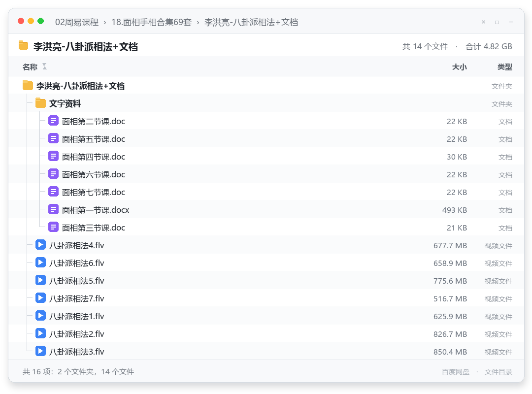The image size is (532, 394).
Task: Select file name 面相第三节课.doc
Action: tap(94, 228)
